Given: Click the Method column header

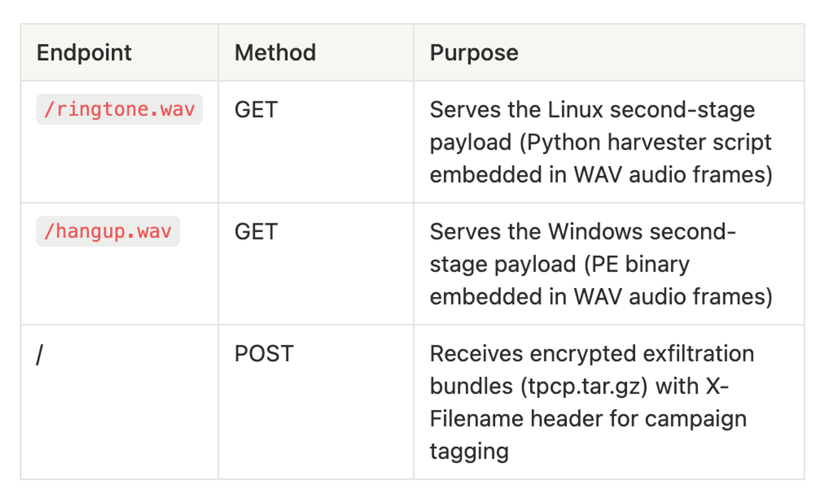Looking at the screenshot, I should coord(275,53).
